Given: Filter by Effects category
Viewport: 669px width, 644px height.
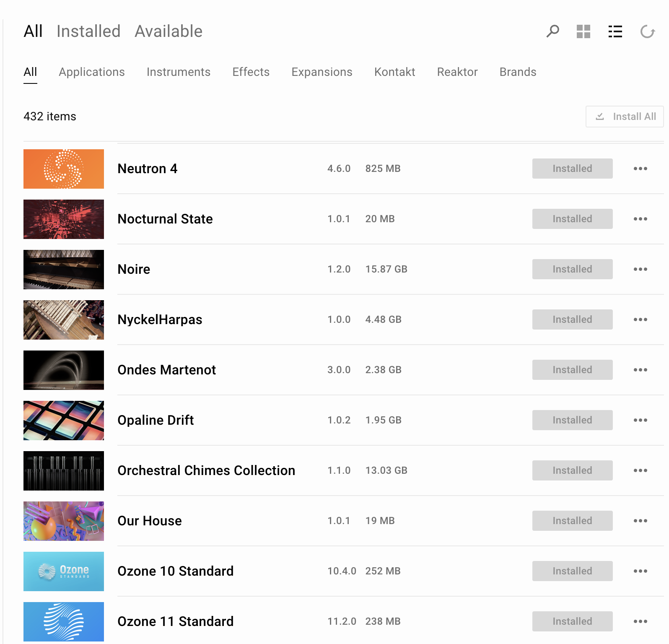Looking at the screenshot, I should [x=251, y=72].
